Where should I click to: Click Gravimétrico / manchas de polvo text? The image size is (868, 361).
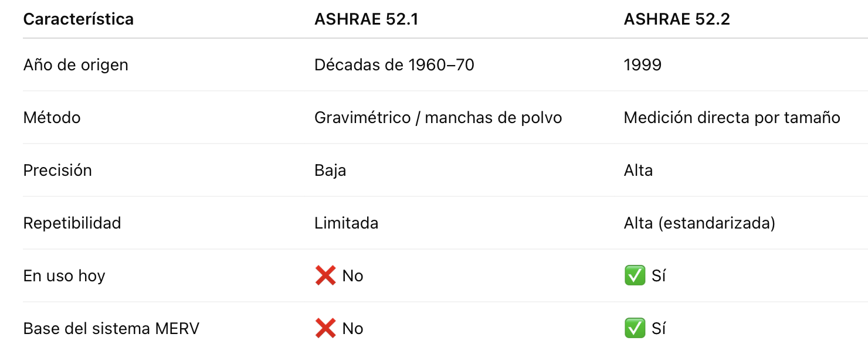(x=438, y=117)
